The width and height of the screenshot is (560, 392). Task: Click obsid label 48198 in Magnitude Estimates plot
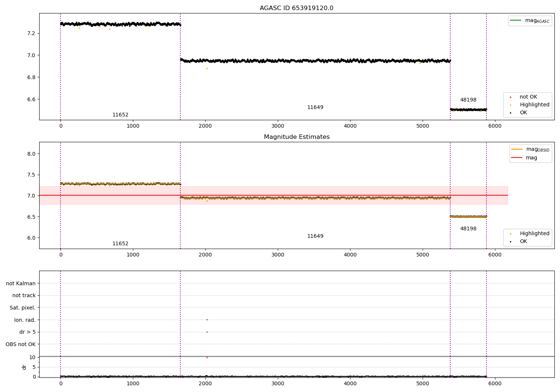point(468,229)
